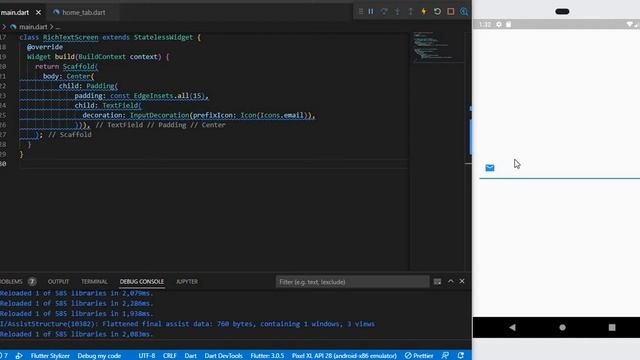The width and height of the screenshot is (640, 360).
Task: Focus the debug console filter field
Action: [x=352, y=282]
